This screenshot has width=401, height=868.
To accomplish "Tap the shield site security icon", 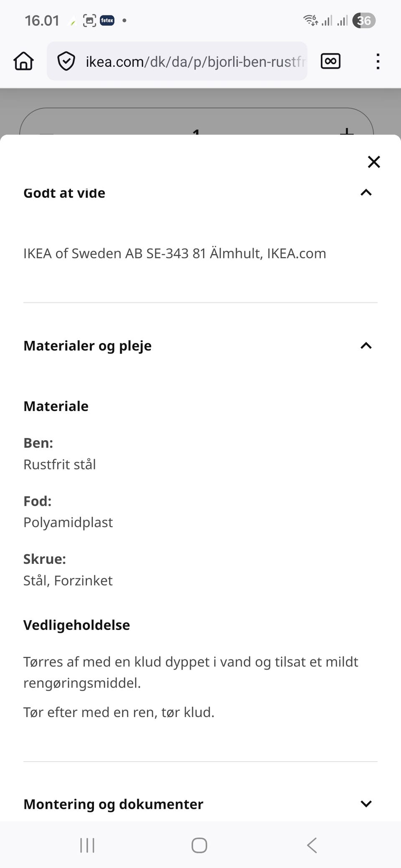I will [x=66, y=61].
